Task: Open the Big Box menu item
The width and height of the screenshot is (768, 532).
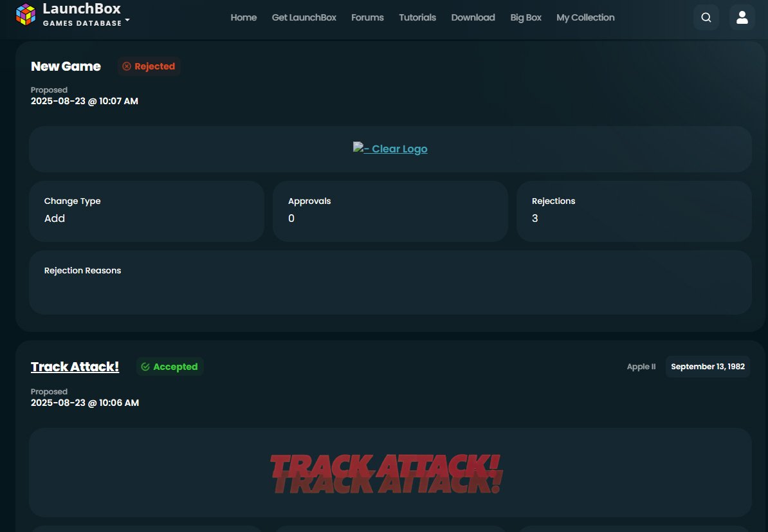Action: 526,17
